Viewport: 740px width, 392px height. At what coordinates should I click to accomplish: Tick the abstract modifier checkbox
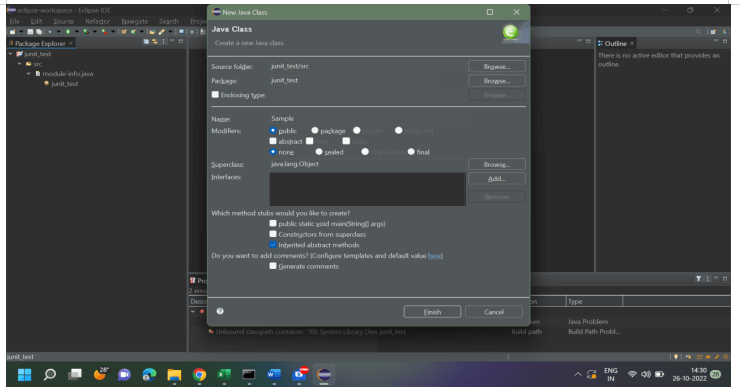273,141
